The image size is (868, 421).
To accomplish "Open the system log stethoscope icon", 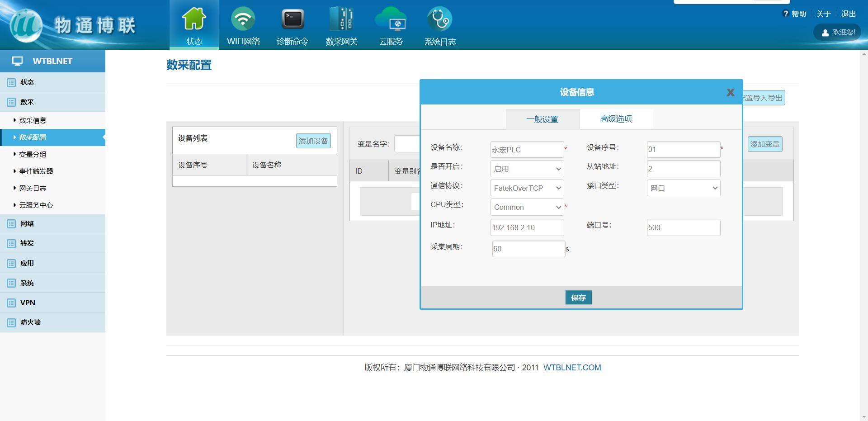I will 439,19.
